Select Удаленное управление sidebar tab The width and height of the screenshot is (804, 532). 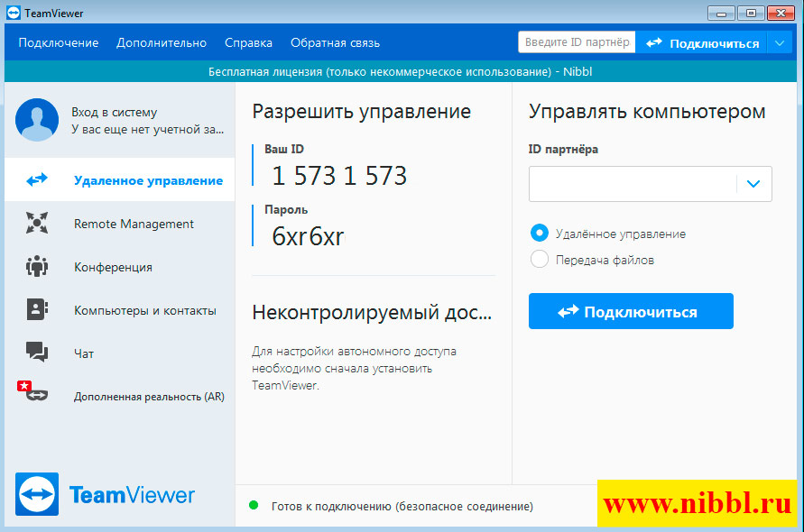coord(120,180)
